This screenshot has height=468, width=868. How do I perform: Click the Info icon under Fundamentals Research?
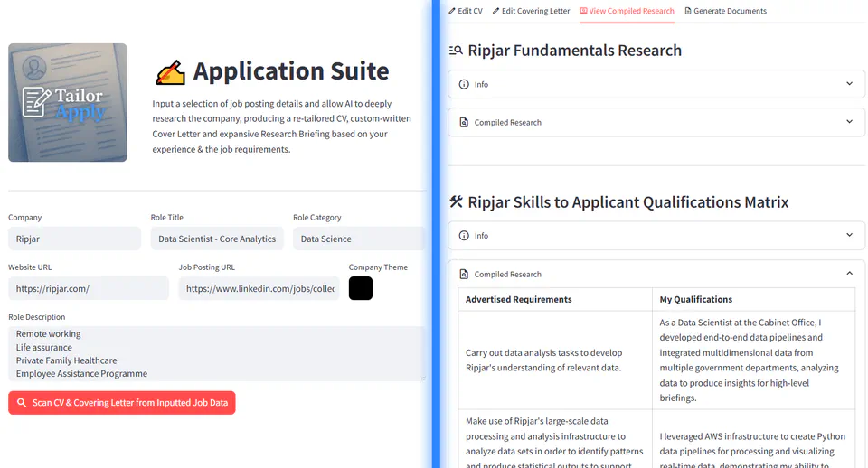[x=464, y=84]
